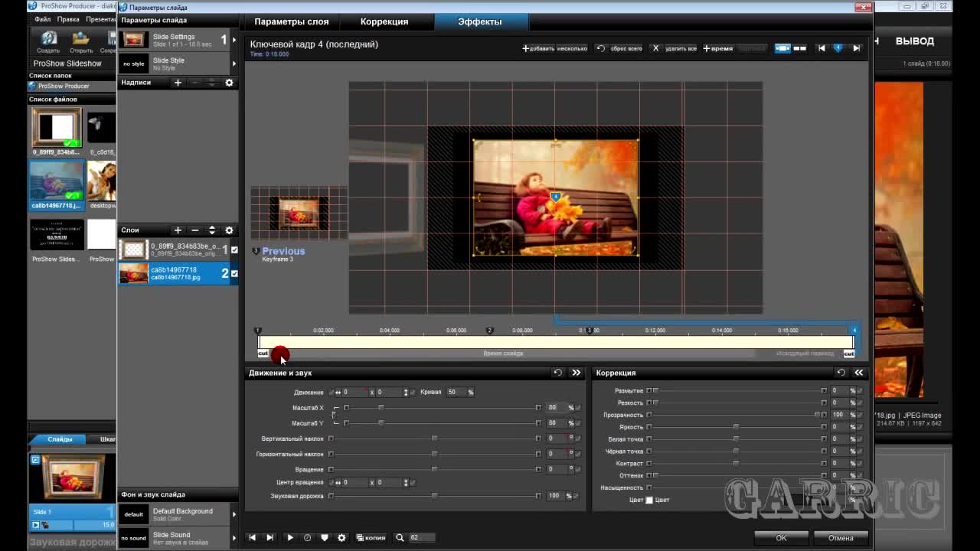The width and height of the screenshot is (980, 551).
Task: Toggle visibility checkbox of layer 1
Action: [234, 249]
